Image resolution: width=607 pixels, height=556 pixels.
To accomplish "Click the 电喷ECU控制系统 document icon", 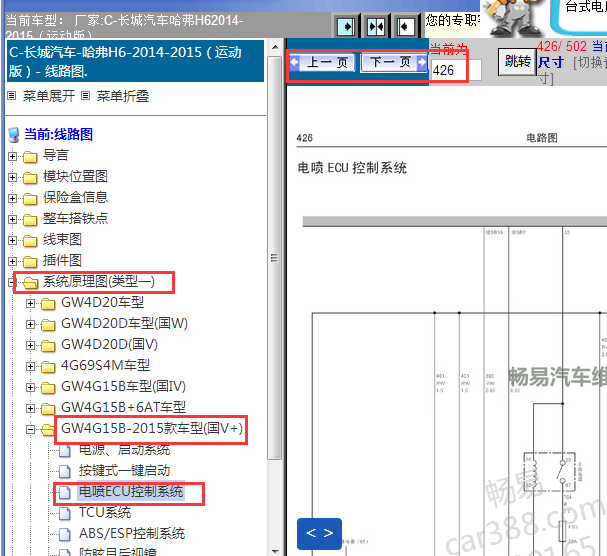I will pyautogui.click(x=65, y=492).
